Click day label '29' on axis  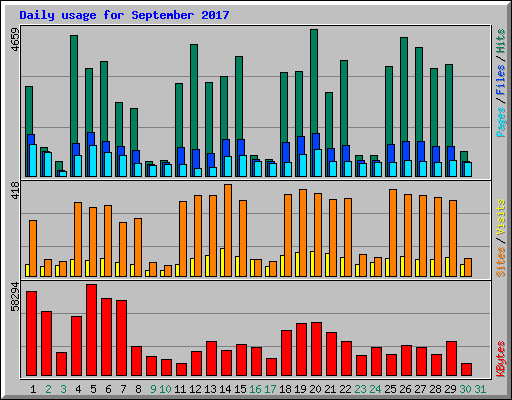[450, 389]
